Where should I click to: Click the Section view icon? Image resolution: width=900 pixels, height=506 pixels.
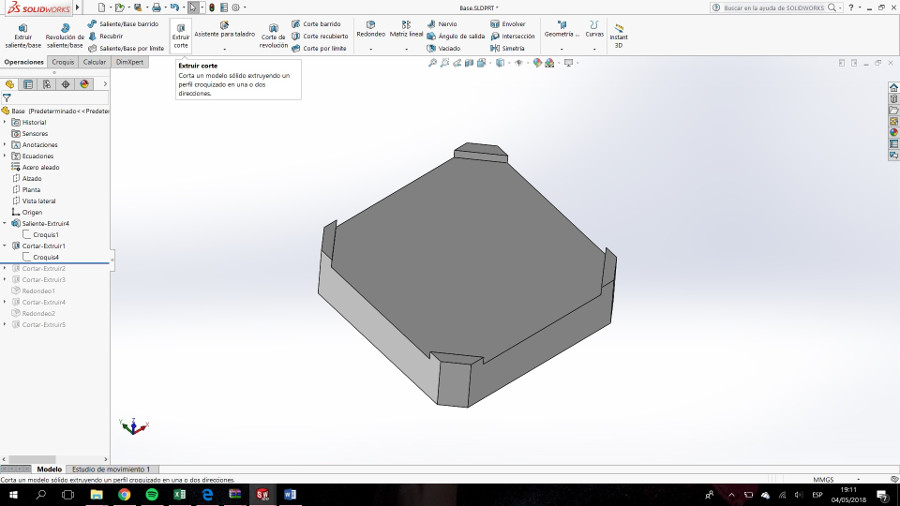(469, 63)
